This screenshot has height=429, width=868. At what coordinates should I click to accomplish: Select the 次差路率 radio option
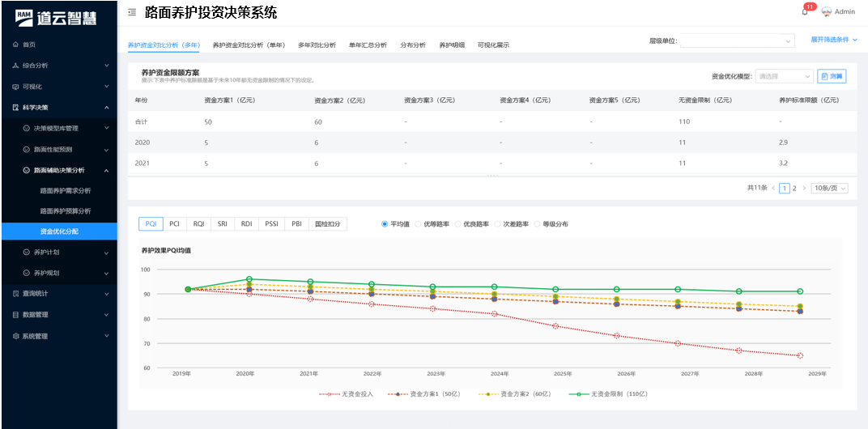[497, 224]
